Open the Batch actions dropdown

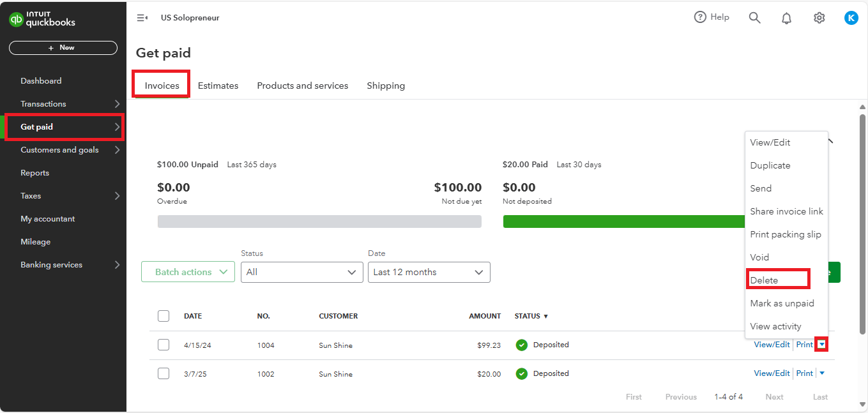(188, 272)
